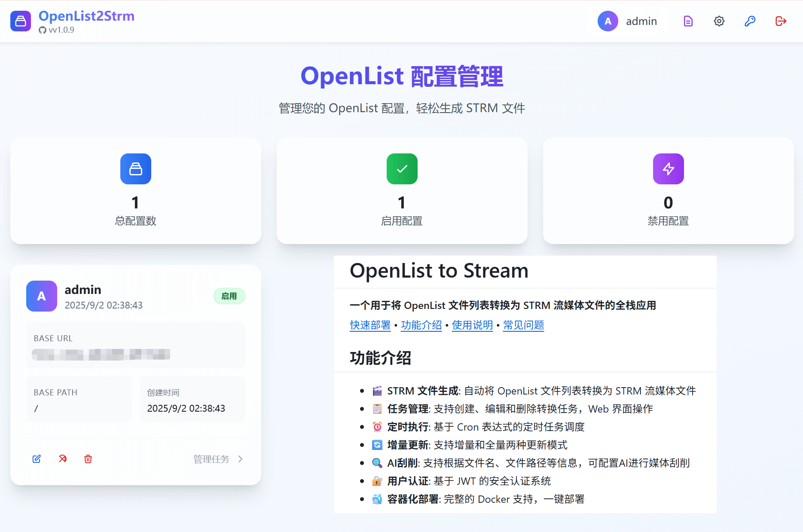Click the green 启用 status badge
The height and width of the screenshot is (532, 803).
pyautogui.click(x=229, y=296)
